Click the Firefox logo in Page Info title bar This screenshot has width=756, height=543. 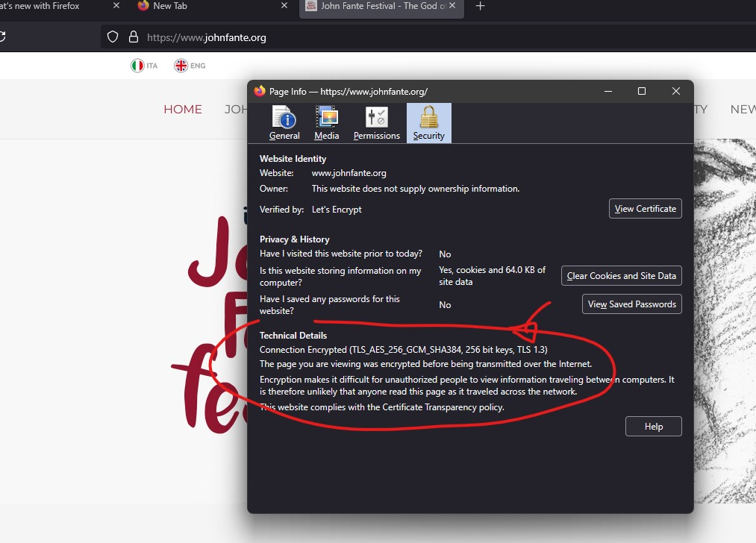point(260,91)
